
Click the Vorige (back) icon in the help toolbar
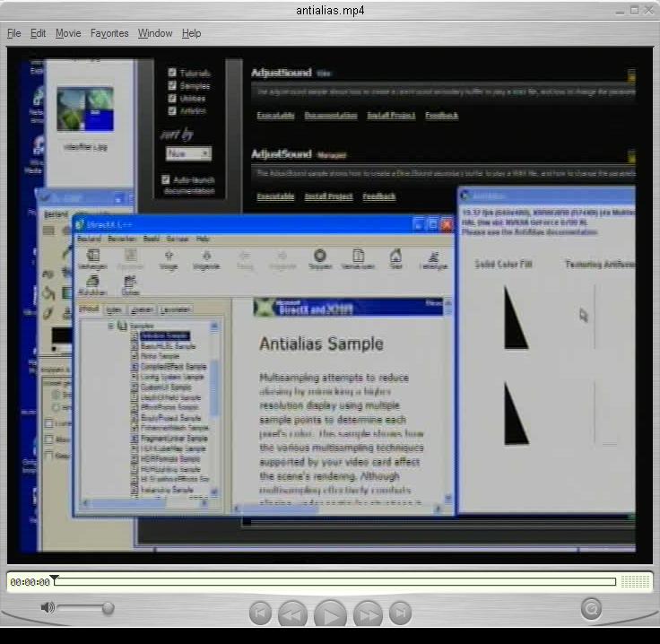tap(169, 260)
